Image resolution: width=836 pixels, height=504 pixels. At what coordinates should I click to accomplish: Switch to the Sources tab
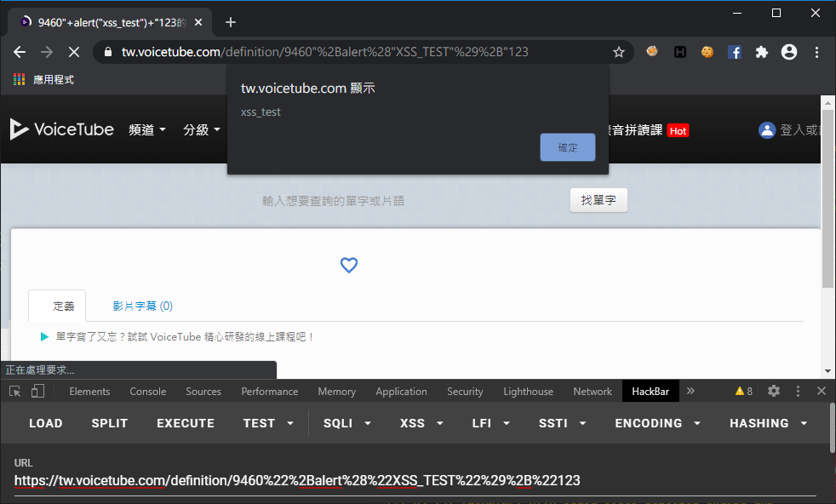(203, 392)
